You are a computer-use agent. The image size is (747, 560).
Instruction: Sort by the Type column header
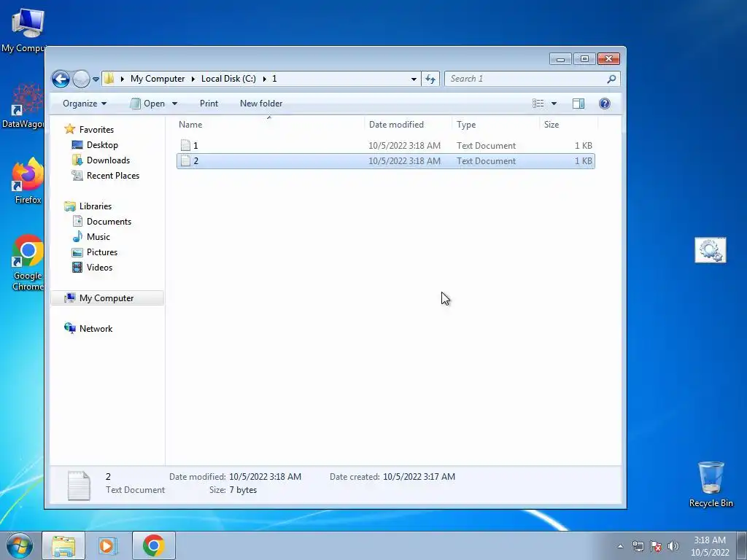coord(495,124)
